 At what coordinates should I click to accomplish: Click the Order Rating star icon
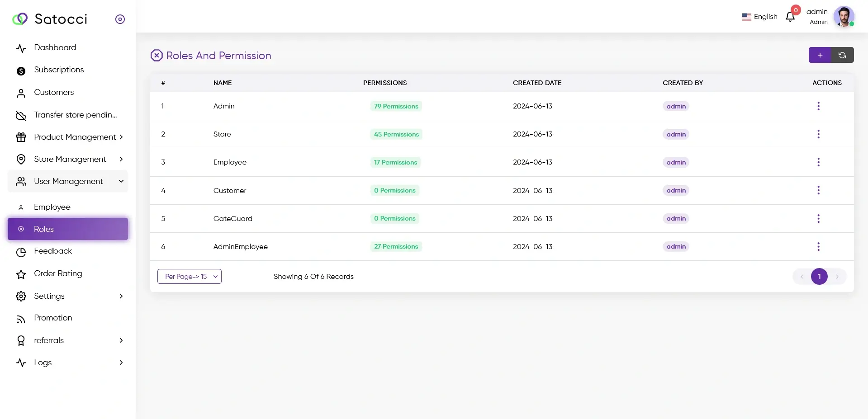click(x=21, y=274)
